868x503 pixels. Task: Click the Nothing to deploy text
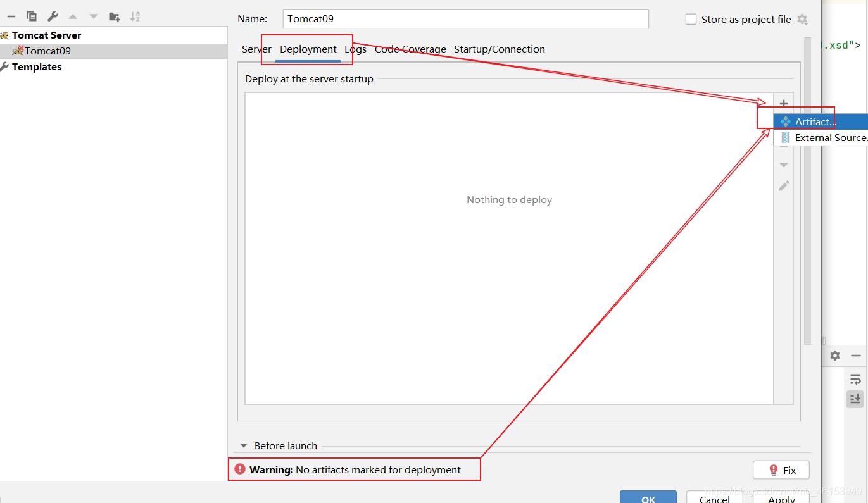click(x=510, y=200)
